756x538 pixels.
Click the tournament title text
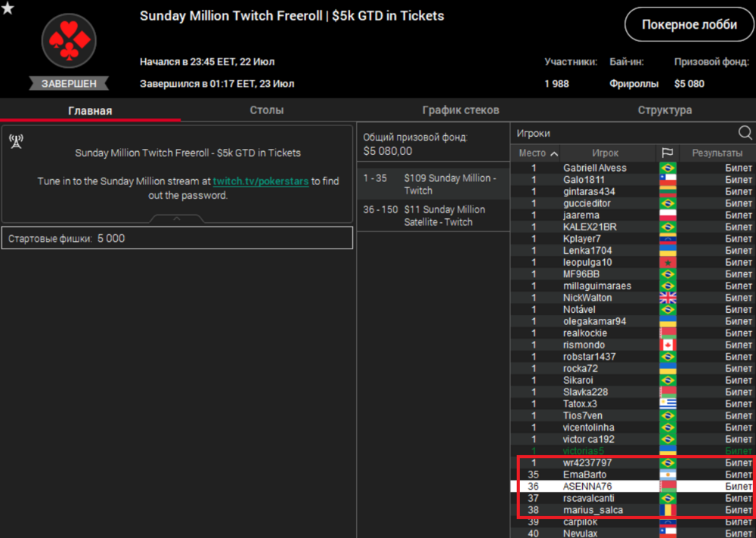(292, 16)
